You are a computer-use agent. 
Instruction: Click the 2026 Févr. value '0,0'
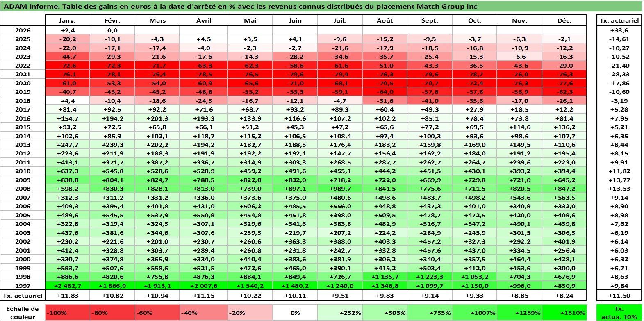[112, 30]
